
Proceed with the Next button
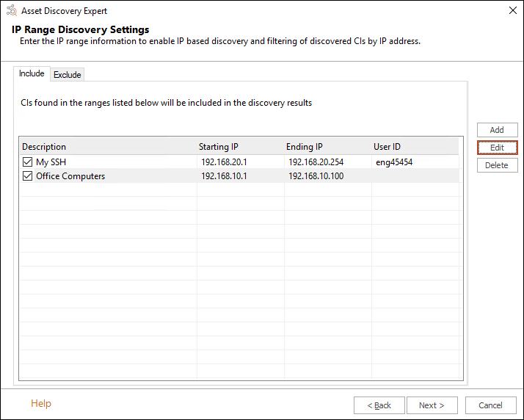(432, 405)
